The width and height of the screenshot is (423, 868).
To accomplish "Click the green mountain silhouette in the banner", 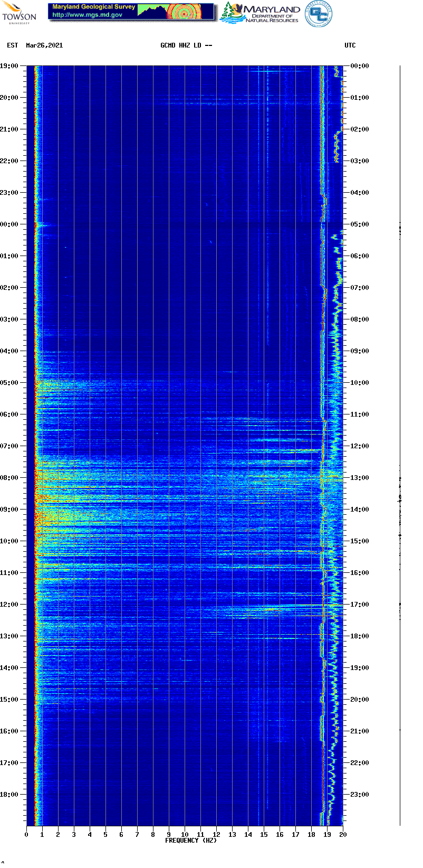I will pos(152,11).
